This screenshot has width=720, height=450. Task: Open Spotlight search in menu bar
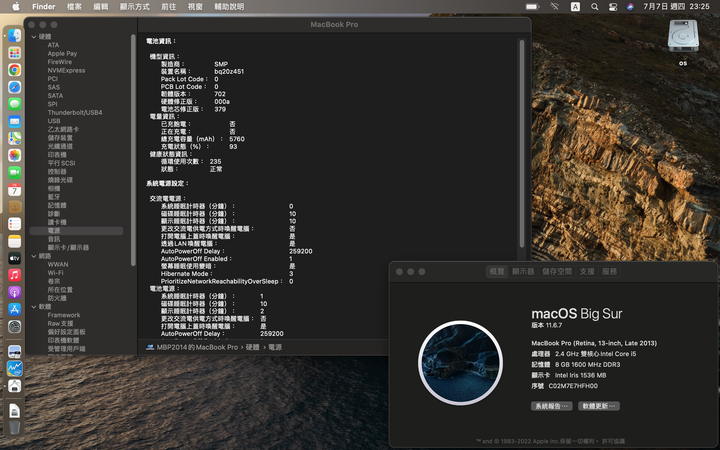coord(595,6)
